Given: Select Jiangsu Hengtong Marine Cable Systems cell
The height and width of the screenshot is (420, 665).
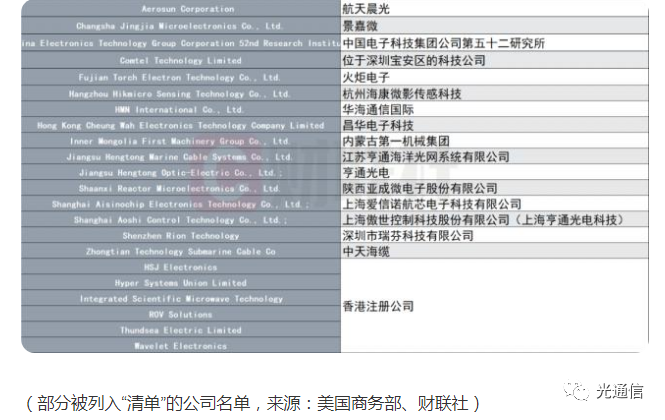Looking at the screenshot, I should 181,157.
